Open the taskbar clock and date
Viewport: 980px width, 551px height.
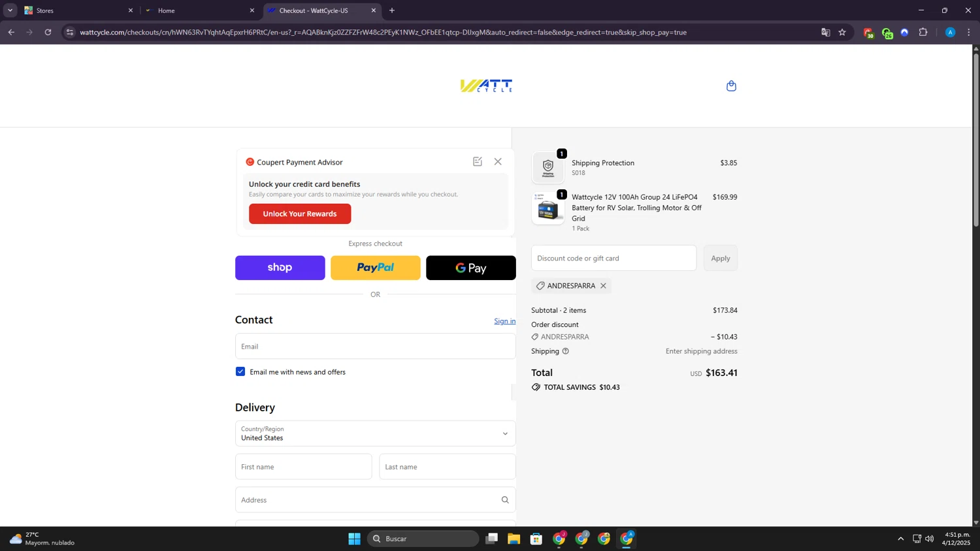[x=956, y=539]
